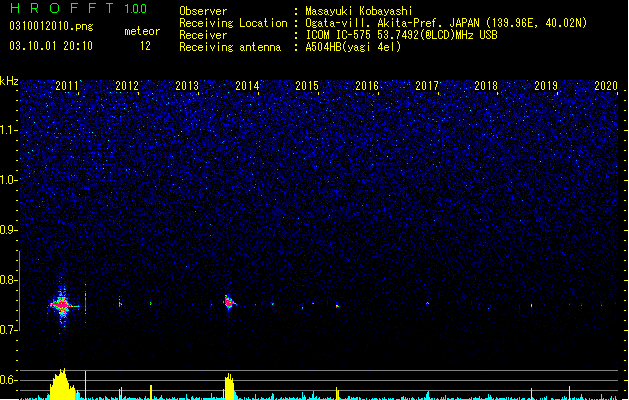Click the 0310012010.png filename label
This screenshot has width=629, height=400.
51,26
